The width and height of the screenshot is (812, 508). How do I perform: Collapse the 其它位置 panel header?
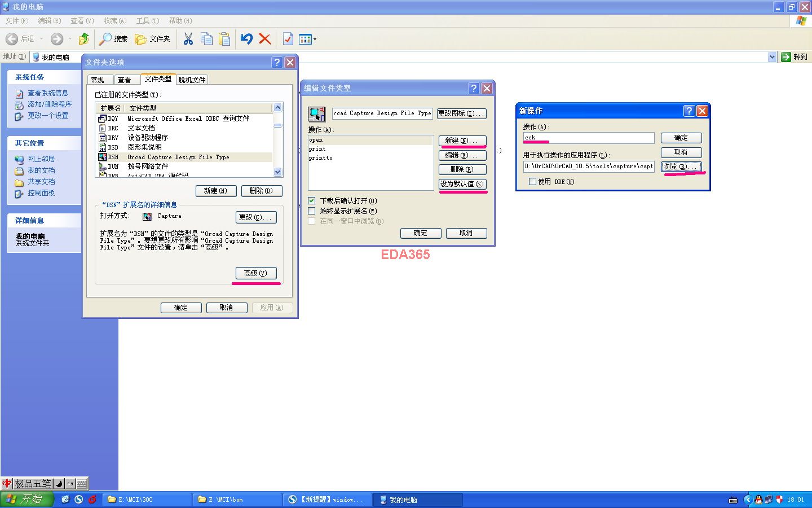pyautogui.click(x=44, y=143)
